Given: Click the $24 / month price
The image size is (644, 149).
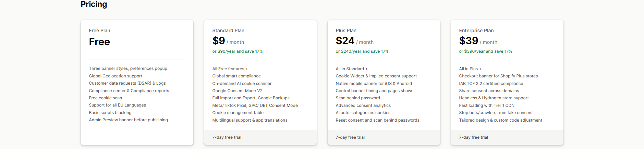Looking at the screenshot, I should [x=354, y=41].
